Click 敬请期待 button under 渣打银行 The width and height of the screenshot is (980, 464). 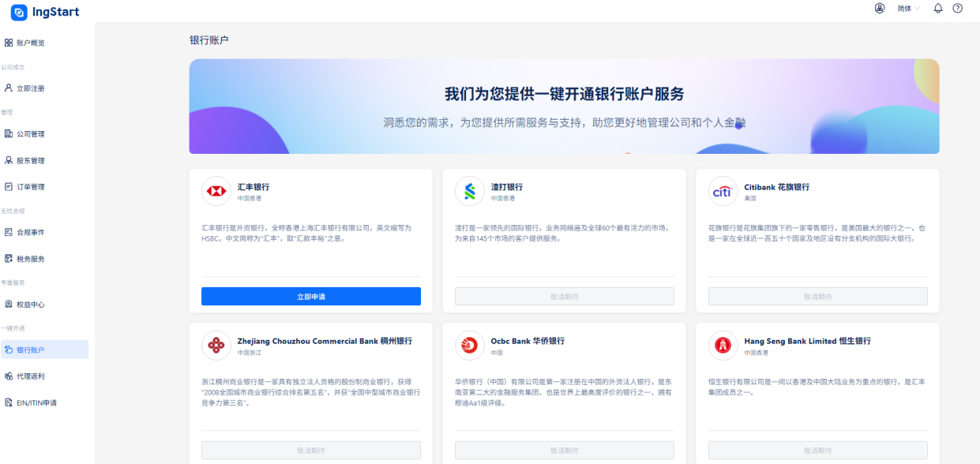(565, 297)
